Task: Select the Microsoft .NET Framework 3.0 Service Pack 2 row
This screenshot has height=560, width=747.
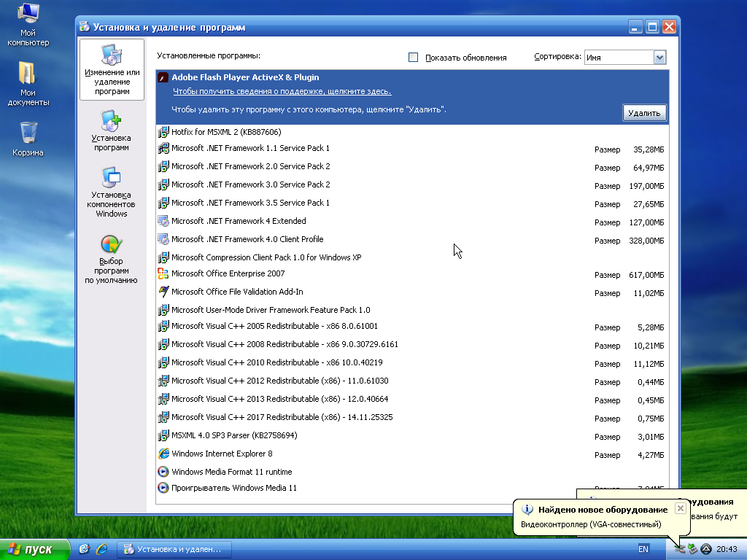Action: point(413,184)
